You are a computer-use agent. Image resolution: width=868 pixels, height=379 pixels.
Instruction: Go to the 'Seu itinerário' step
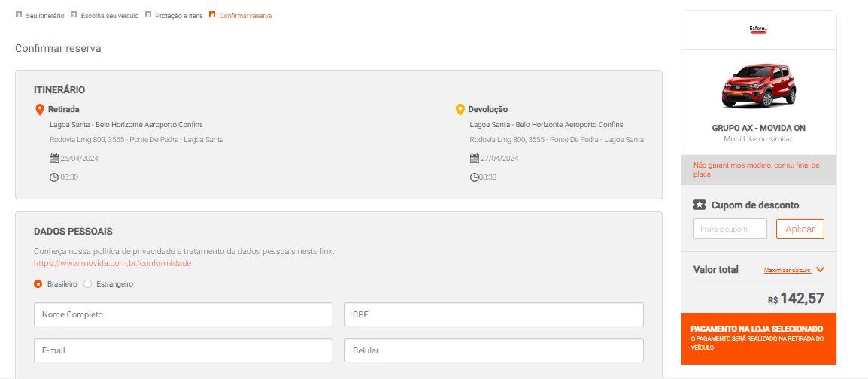coord(45,16)
